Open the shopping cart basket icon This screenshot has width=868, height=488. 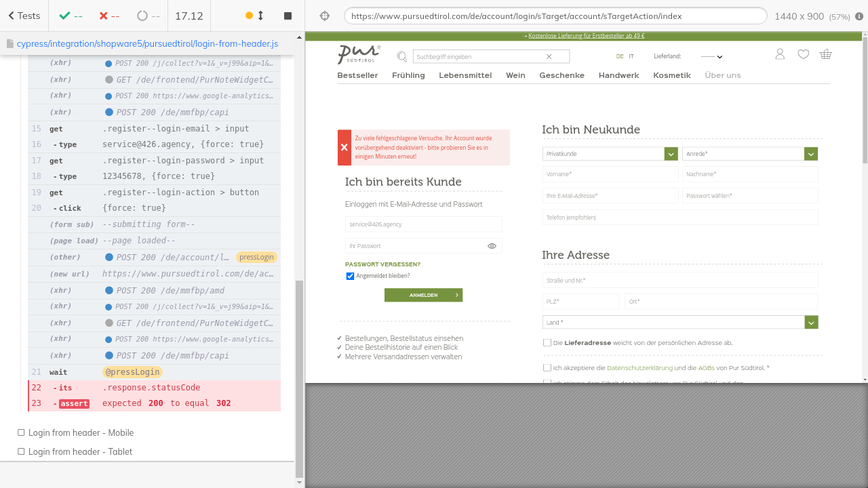(825, 54)
